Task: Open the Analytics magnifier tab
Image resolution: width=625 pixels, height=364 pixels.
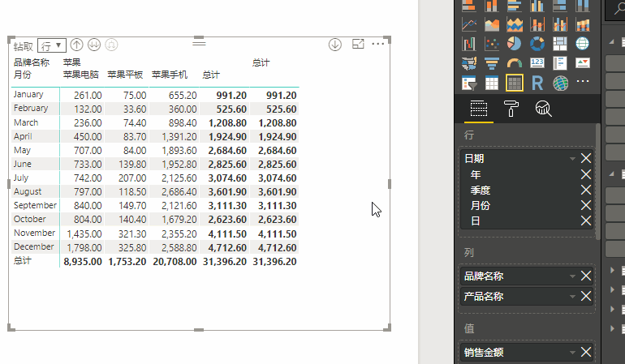Action: (x=543, y=109)
